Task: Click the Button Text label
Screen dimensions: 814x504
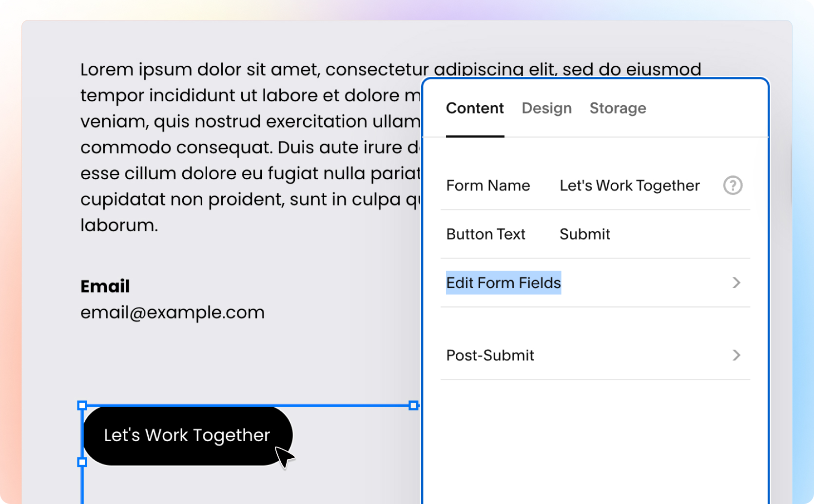Action: [485, 234]
